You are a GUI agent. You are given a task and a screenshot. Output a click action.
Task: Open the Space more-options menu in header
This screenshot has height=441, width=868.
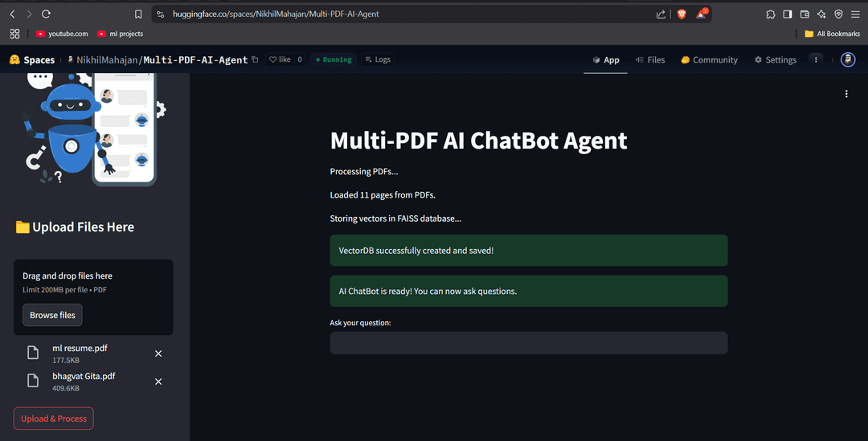click(x=816, y=59)
